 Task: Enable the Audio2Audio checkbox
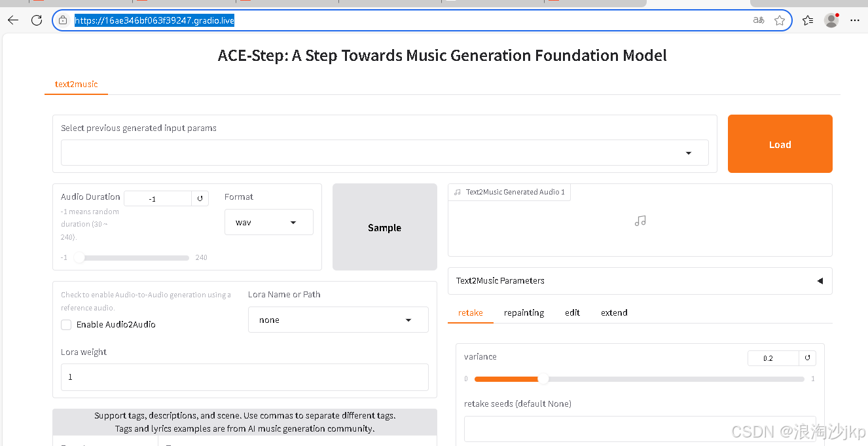[66, 325]
